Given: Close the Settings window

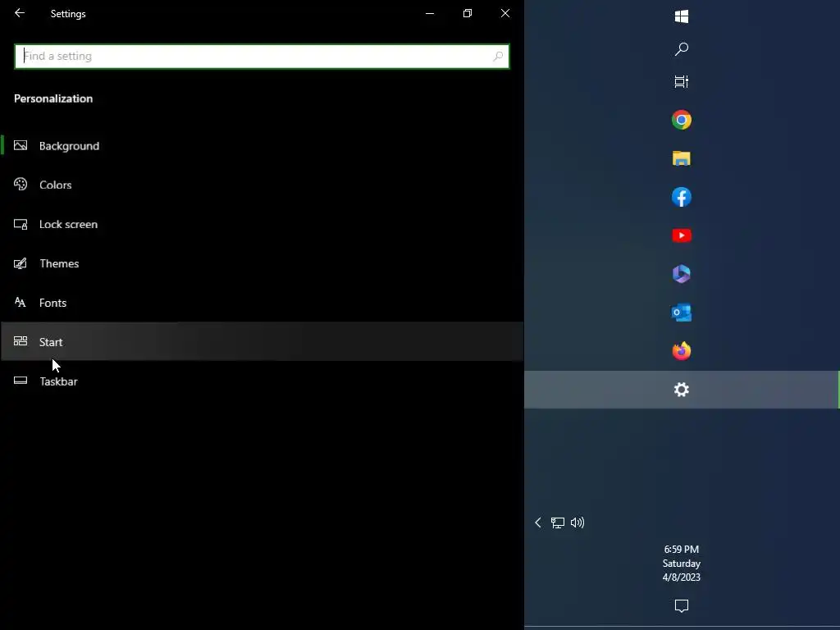Looking at the screenshot, I should point(505,13).
